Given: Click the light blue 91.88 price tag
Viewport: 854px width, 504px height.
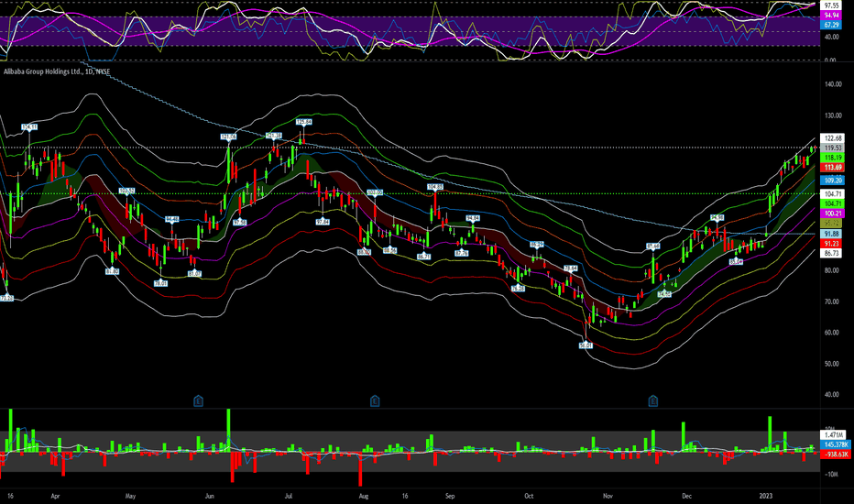Looking at the screenshot, I should tap(833, 234).
